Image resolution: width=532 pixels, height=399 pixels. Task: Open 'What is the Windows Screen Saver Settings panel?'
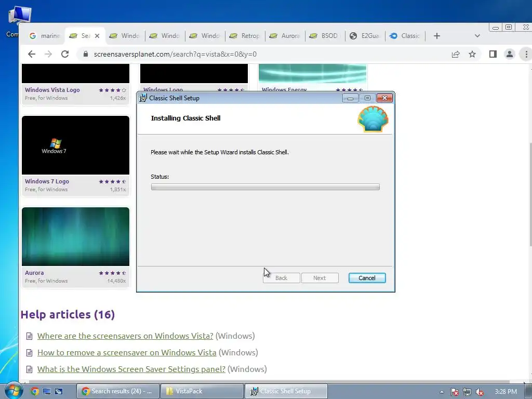click(x=131, y=369)
